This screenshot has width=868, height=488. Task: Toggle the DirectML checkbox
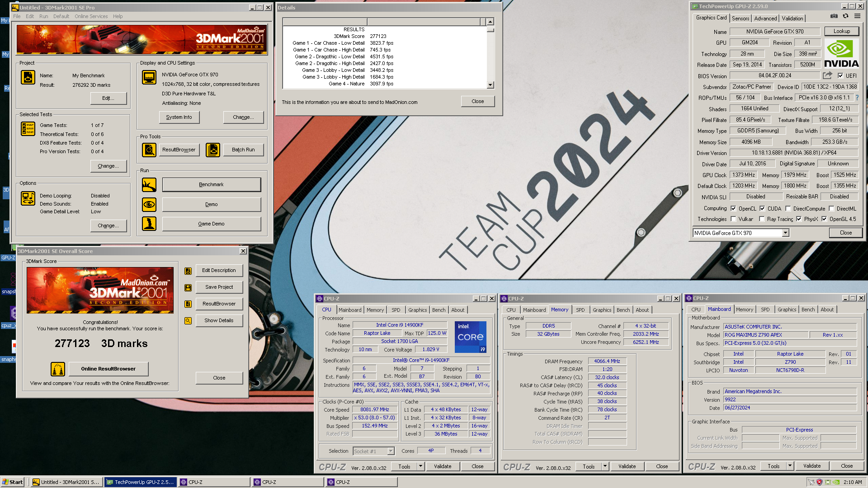[x=831, y=209]
